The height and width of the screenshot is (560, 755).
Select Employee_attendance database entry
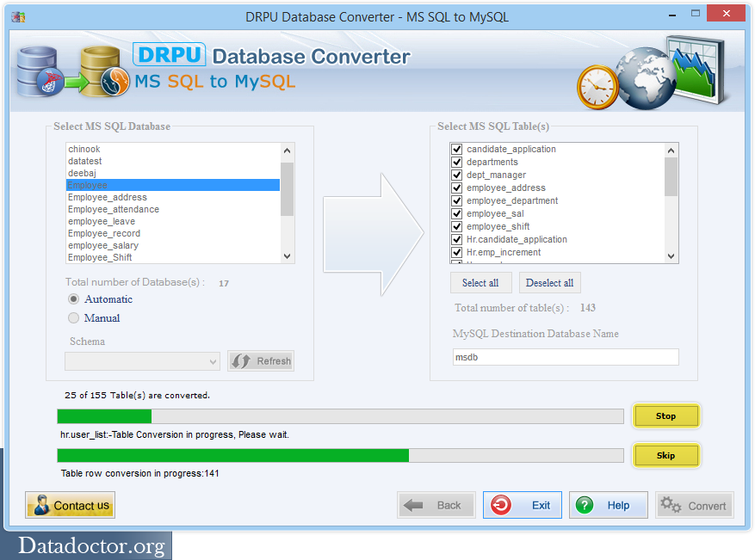pyautogui.click(x=173, y=209)
